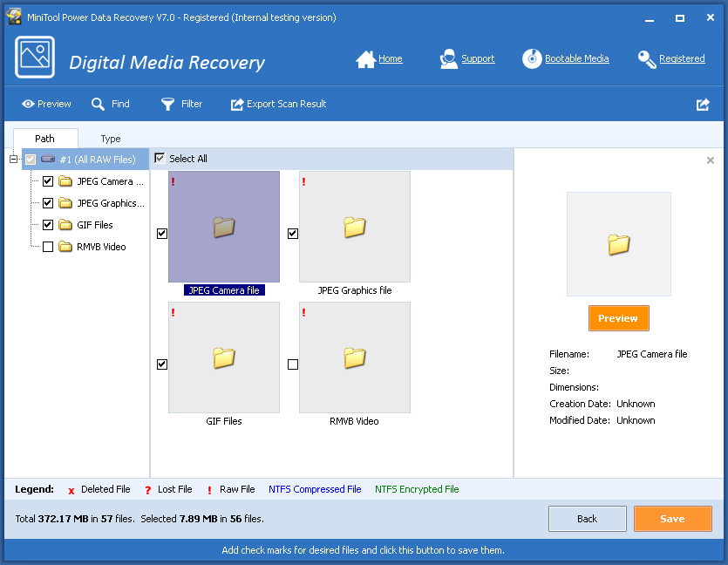
Task: Collapse the #1 All RAW Files tree node
Action: [13, 160]
